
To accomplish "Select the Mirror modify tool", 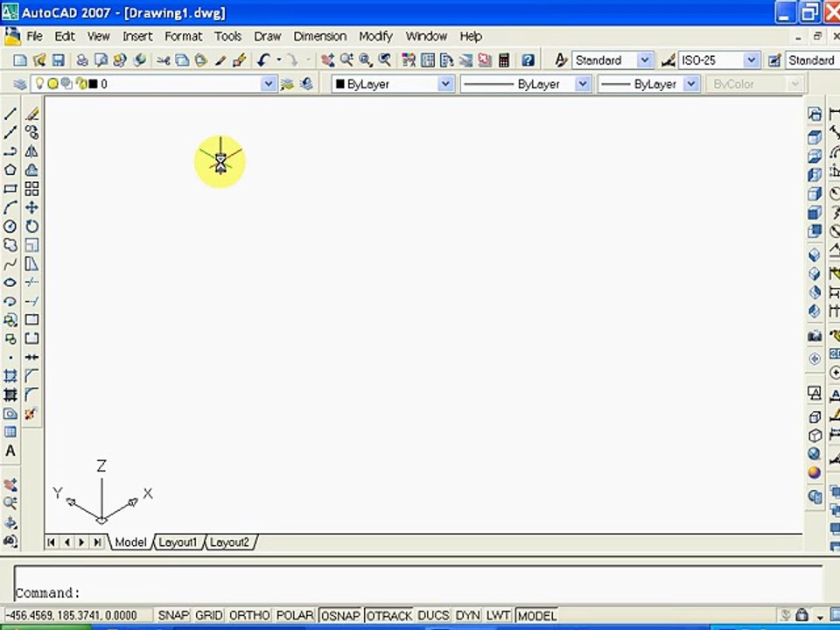I will click(31, 151).
